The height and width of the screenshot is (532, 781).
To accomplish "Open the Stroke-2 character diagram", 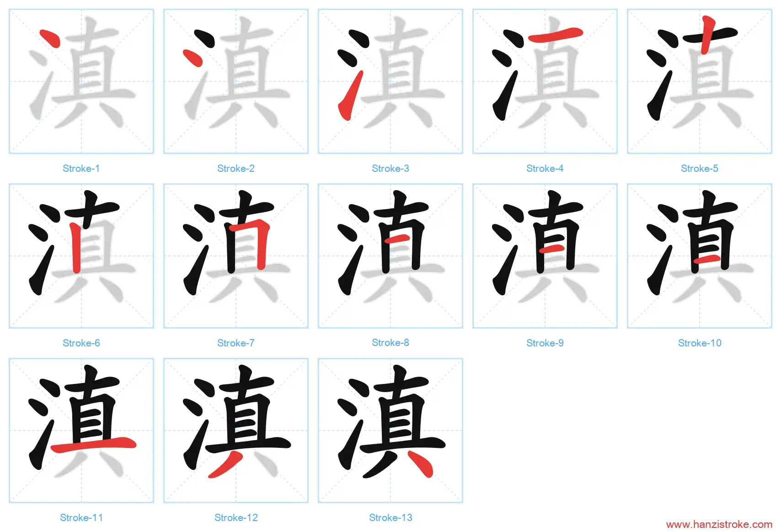I will (x=236, y=81).
